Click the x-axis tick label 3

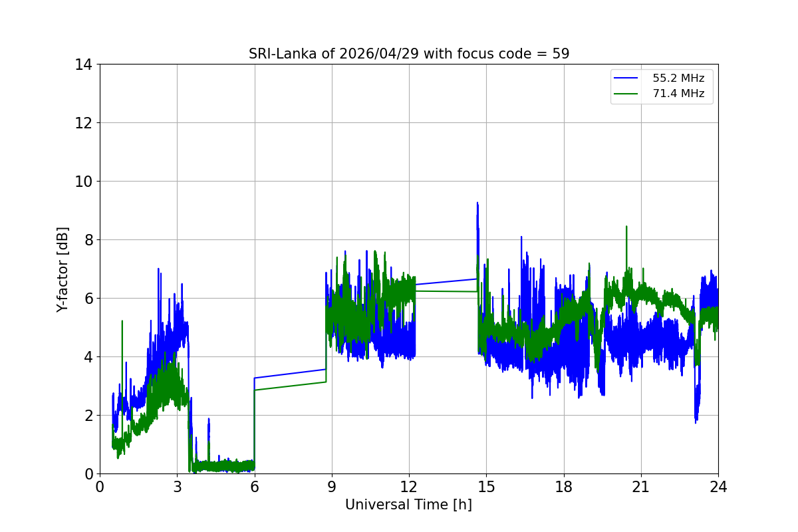(x=177, y=486)
